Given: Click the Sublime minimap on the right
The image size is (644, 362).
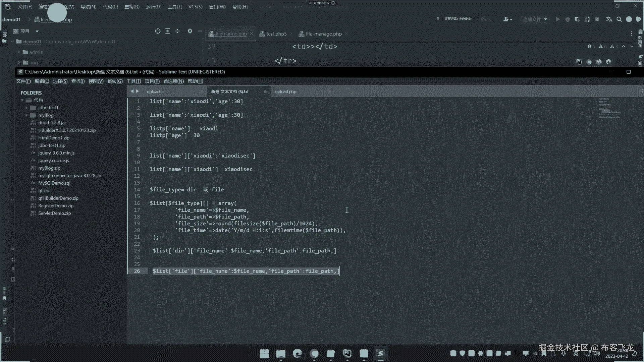Looking at the screenshot, I should pos(609,108).
